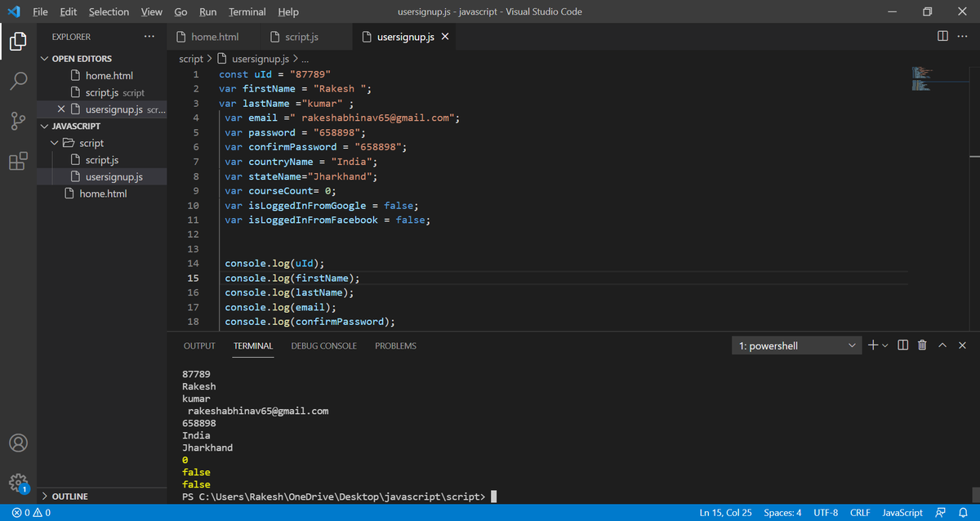The height and width of the screenshot is (521, 980).
Task: Kill the terminal with trash icon
Action: pyautogui.click(x=922, y=345)
